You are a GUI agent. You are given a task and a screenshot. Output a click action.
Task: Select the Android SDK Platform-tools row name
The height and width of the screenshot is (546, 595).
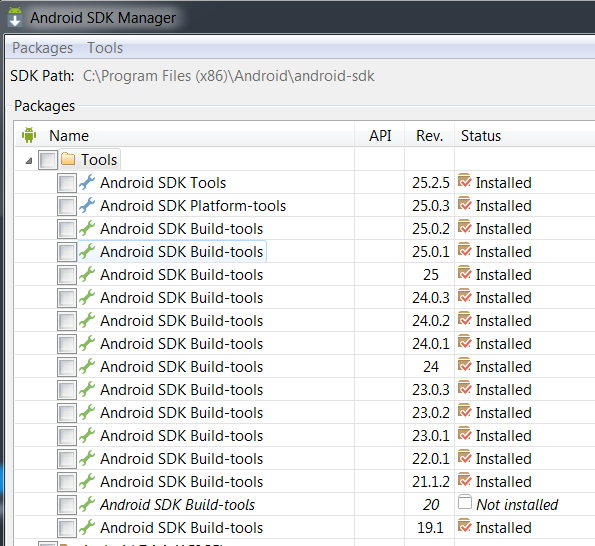click(193, 206)
